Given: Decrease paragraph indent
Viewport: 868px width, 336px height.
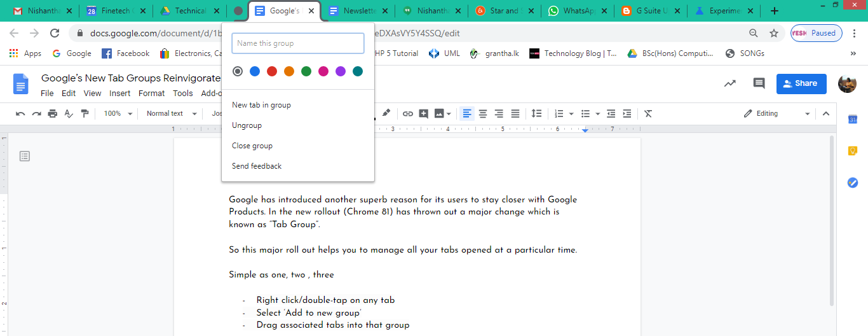Looking at the screenshot, I should click(611, 114).
